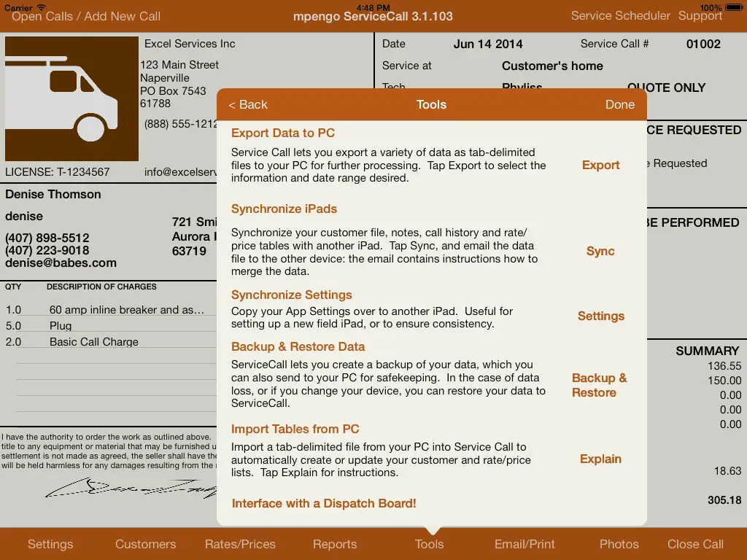
Task: Open 'Open Calls / Add New Call' menu
Action: pyautogui.click(x=86, y=17)
